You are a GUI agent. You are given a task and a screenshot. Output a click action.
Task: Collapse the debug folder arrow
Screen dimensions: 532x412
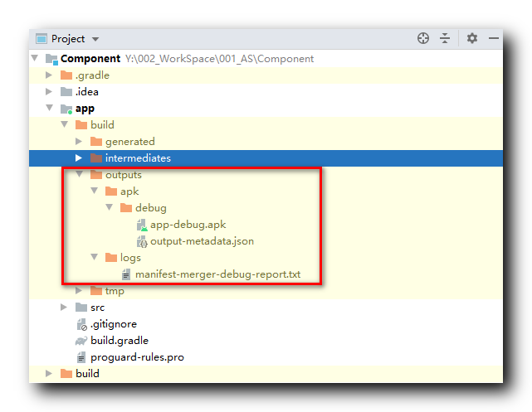click(110, 207)
